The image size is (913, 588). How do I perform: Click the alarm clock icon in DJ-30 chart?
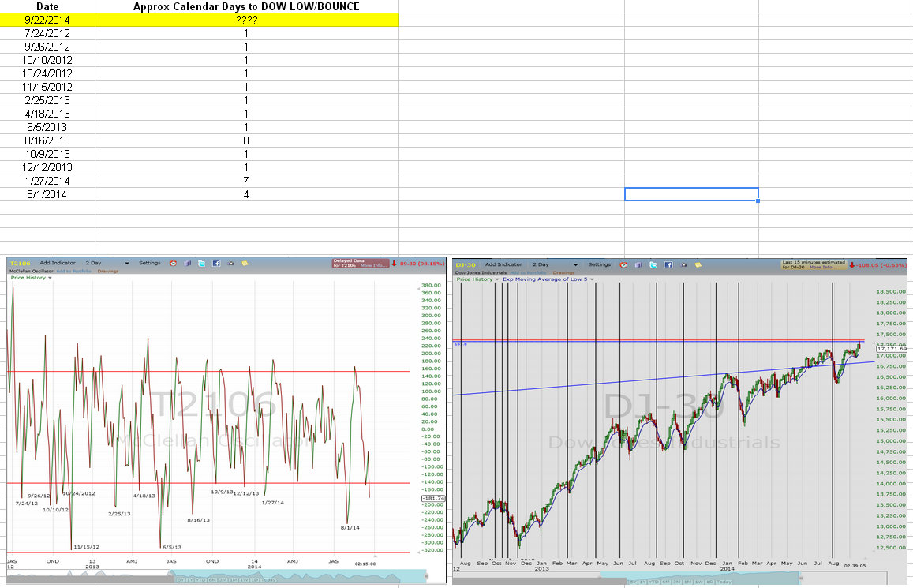(x=623, y=265)
